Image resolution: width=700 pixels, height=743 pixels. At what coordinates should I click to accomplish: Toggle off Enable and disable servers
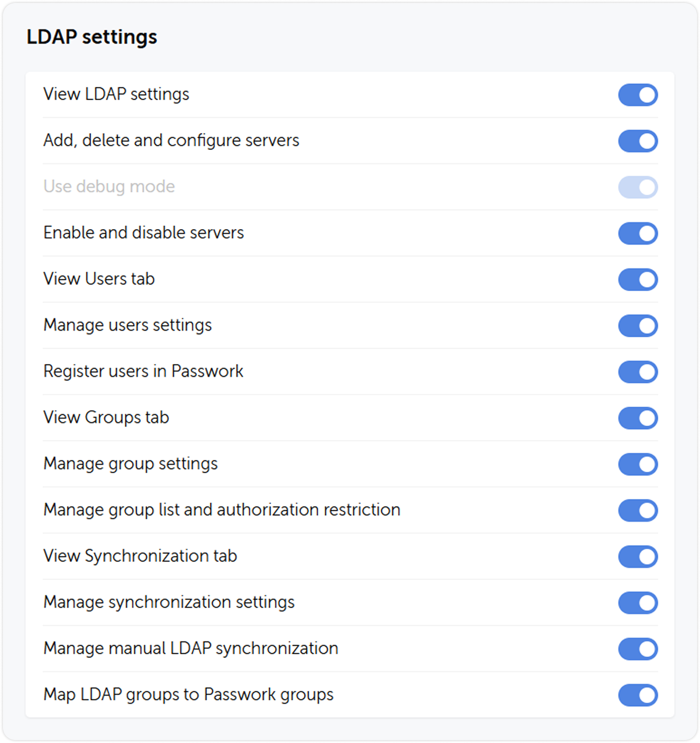tap(638, 233)
